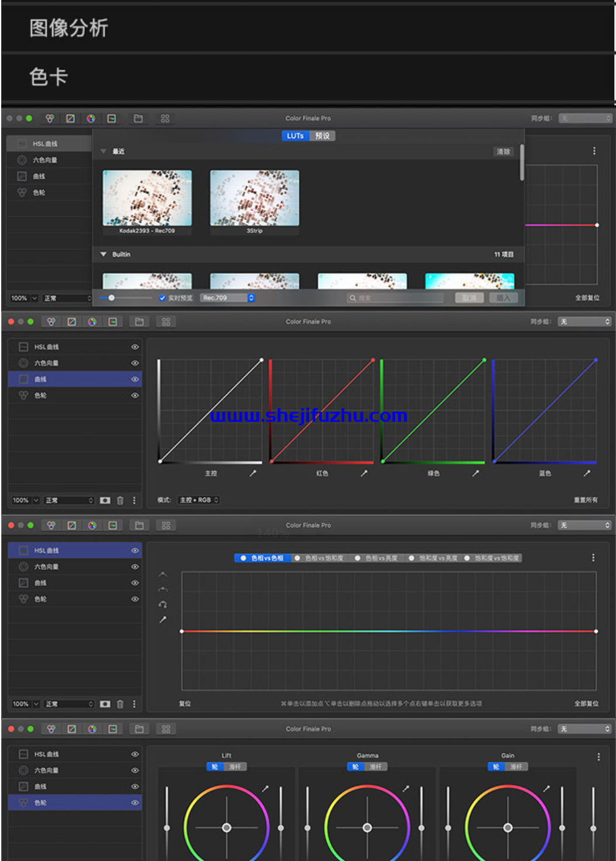Screen dimensions: 616x861
Task: Activate the eyedropper for the 蓝色 curve
Action: (x=587, y=473)
